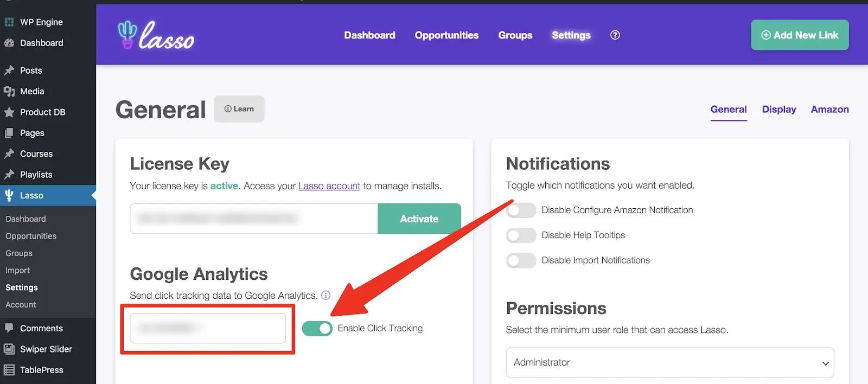Click the Google Analytics tracking ID field
This screenshot has height=384, width=868.
click(208, 328)
